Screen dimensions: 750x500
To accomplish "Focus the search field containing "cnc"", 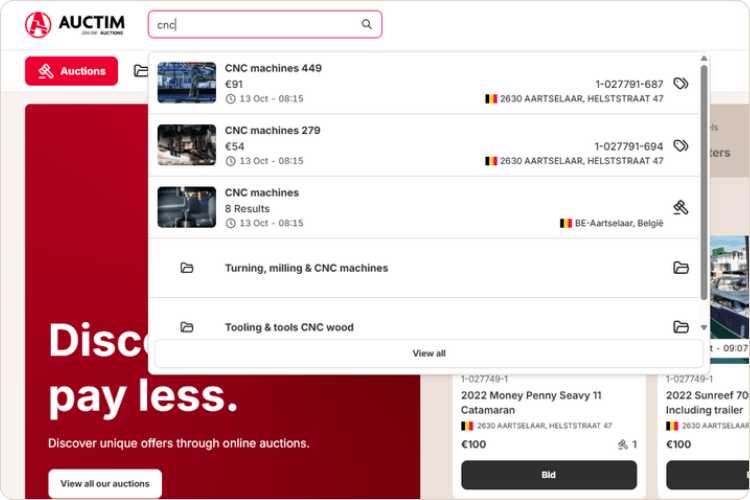I will pyautogui.click(x=265, y=24).
